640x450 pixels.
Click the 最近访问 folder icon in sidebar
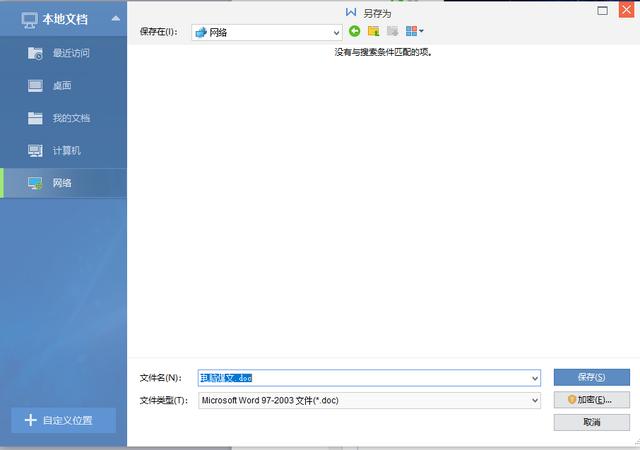coord(35,53)
